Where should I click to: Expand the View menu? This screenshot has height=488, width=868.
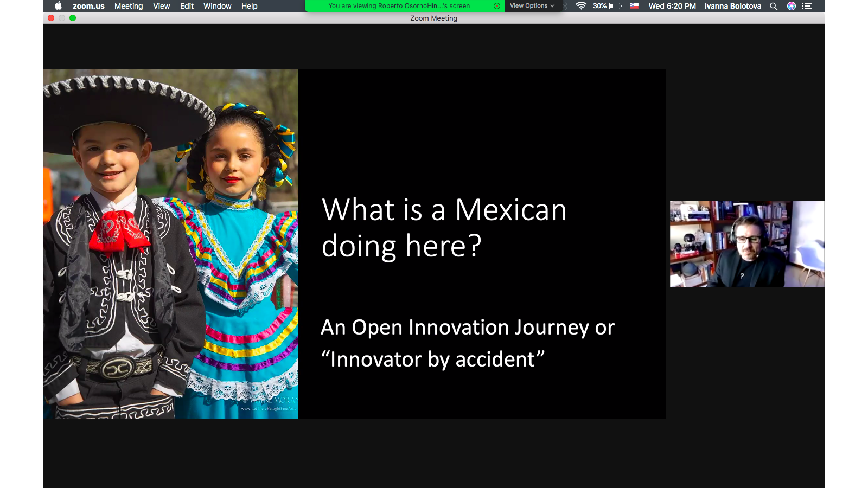161,6
